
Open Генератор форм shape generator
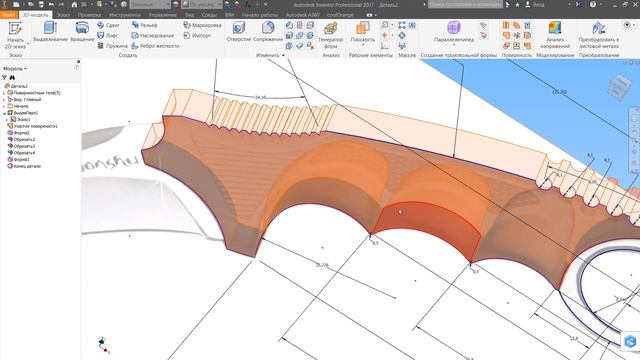tap(331, 36)
